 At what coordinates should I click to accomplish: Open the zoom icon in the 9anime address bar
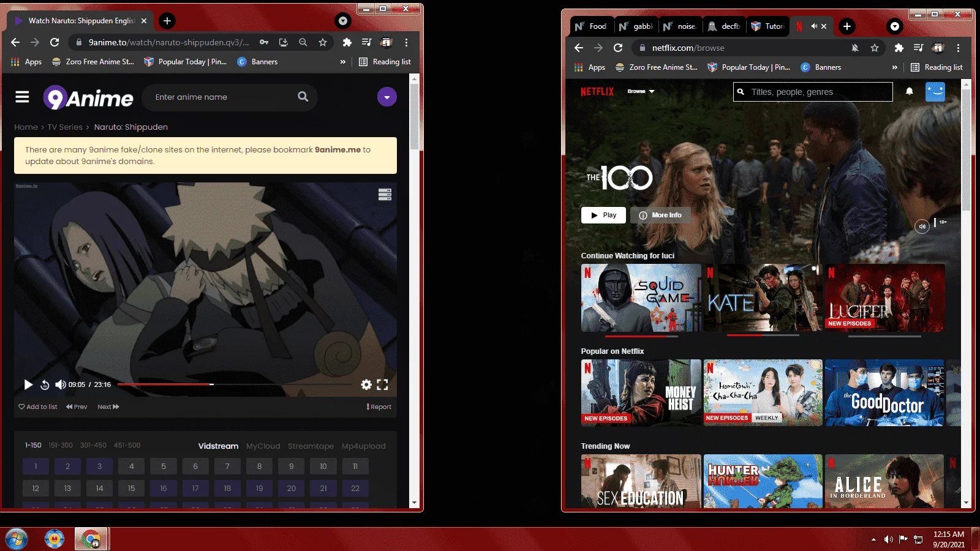click(x=303, y=42)
